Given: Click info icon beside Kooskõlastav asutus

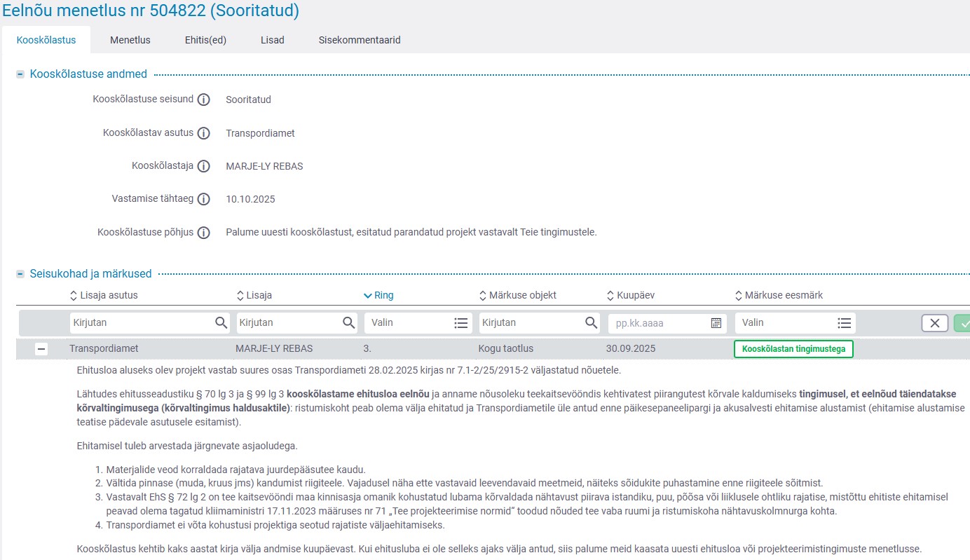Looking at the screenshot, I should (204, 133).
